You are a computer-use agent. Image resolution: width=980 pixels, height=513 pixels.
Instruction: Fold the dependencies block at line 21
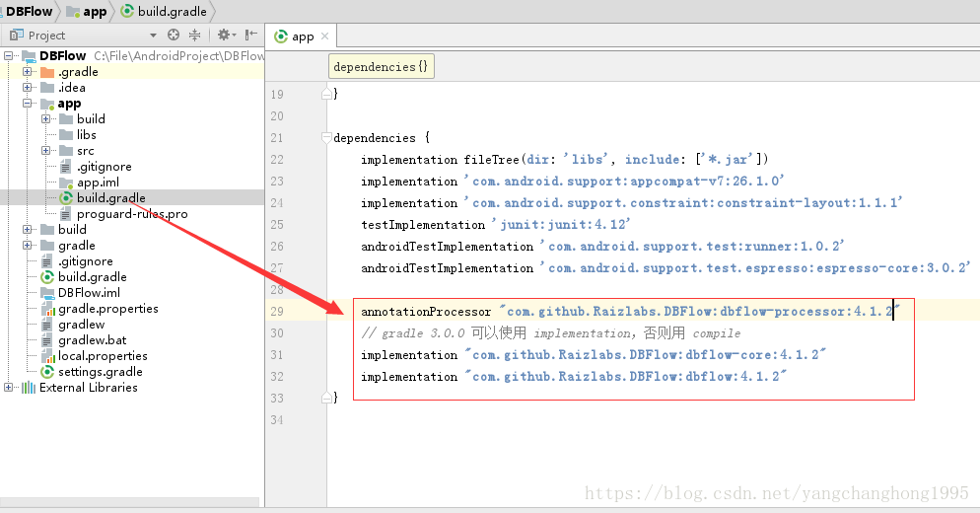pyautogui.click(x=326, y=138)
